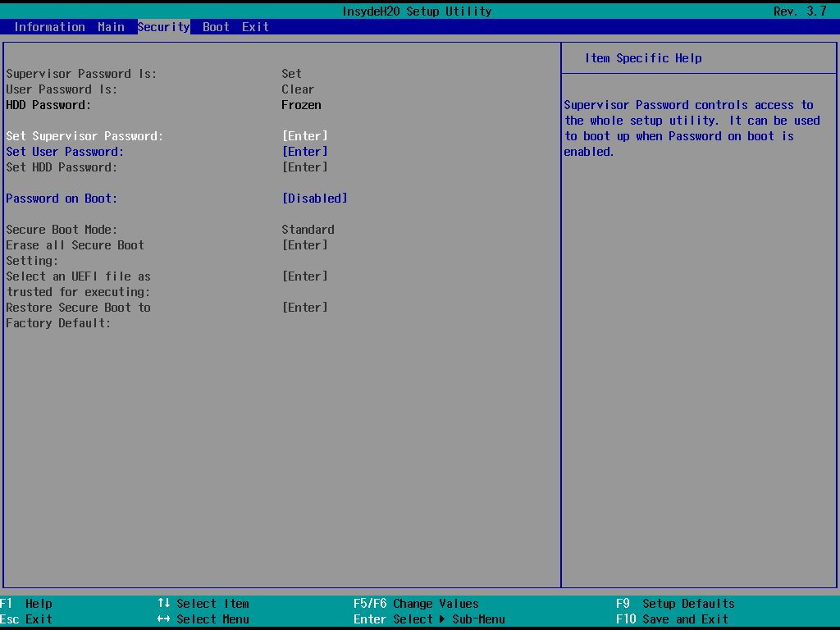Screen dimensions: 840x630
Task: Click the Item Specific Help heading
Action: (643, 58)
